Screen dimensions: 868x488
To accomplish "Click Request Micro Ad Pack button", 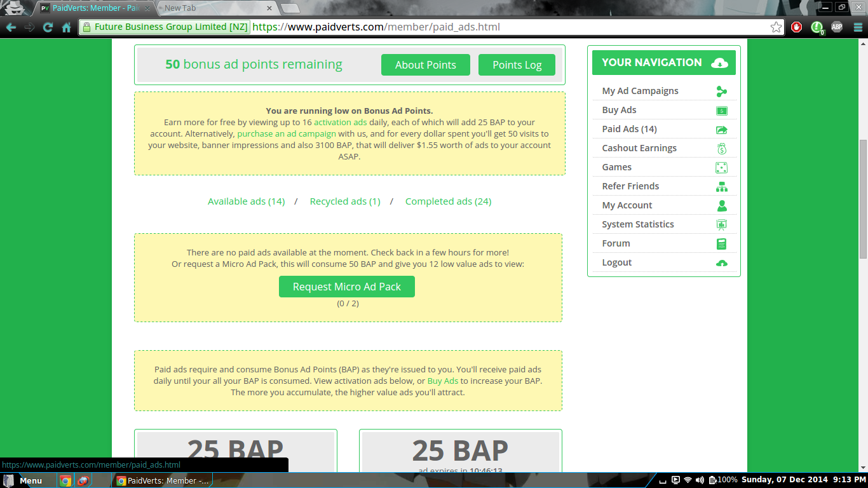I will (347, 287).
